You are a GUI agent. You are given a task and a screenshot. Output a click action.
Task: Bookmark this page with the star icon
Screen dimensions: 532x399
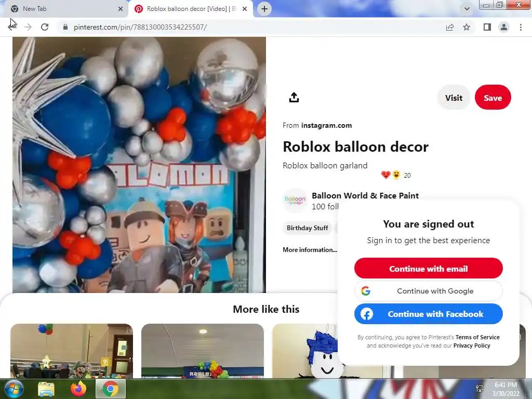point(467,27)
